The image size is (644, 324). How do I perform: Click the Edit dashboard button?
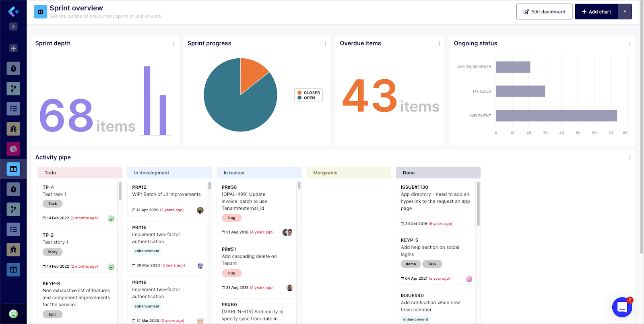point(544,12)
